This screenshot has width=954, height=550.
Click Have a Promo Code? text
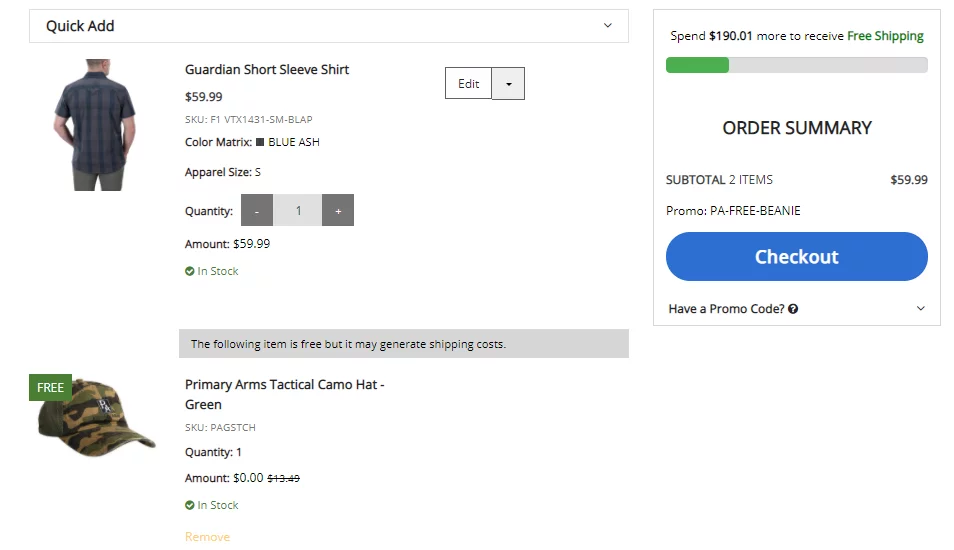click(x=726, y=309)
